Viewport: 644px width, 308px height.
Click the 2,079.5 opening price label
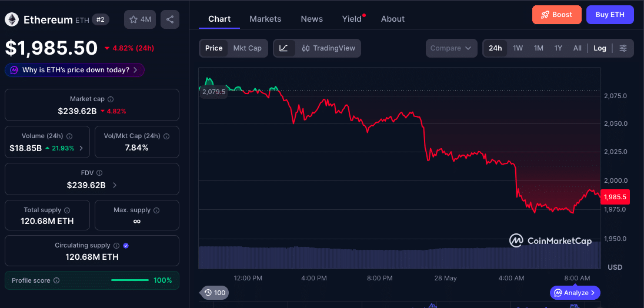click(213, 92)
